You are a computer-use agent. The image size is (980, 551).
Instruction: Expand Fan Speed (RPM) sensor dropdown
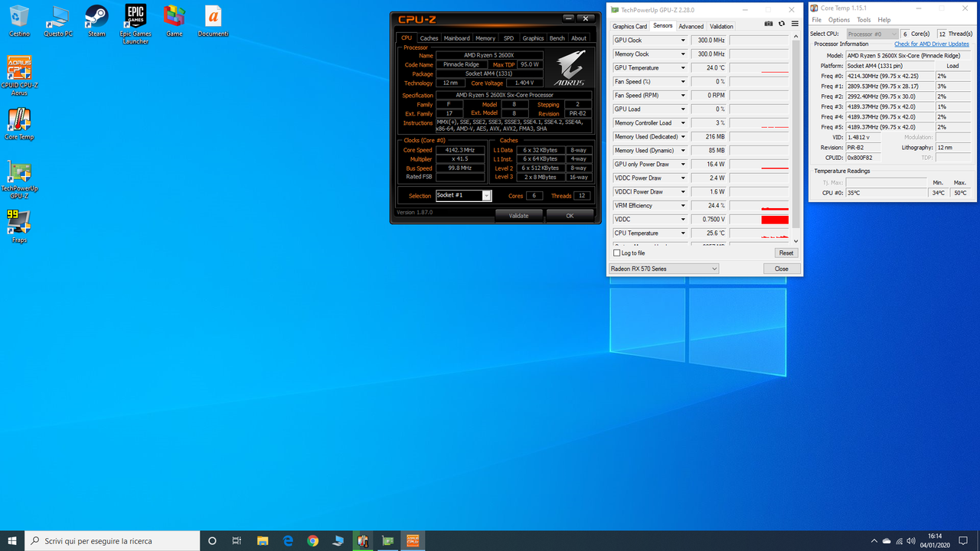[683, 96]
